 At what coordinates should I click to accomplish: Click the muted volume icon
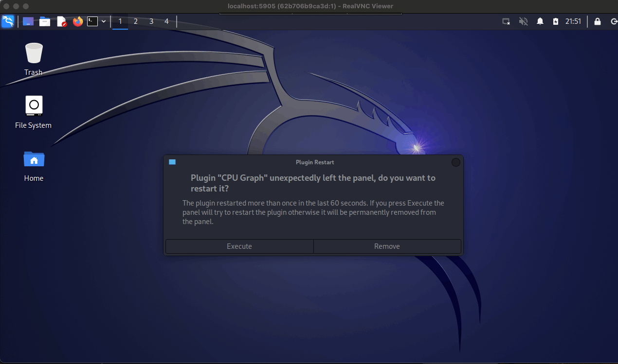pos(524,21)
